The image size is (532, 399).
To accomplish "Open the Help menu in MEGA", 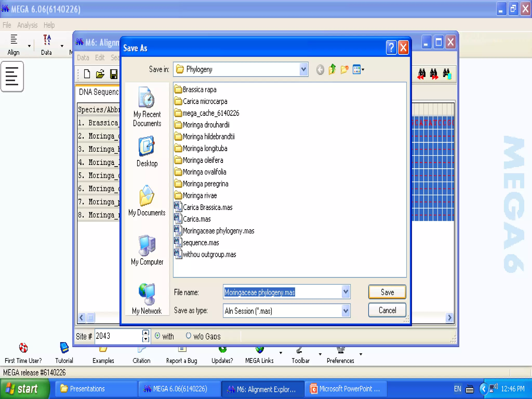I will point(49,25).
